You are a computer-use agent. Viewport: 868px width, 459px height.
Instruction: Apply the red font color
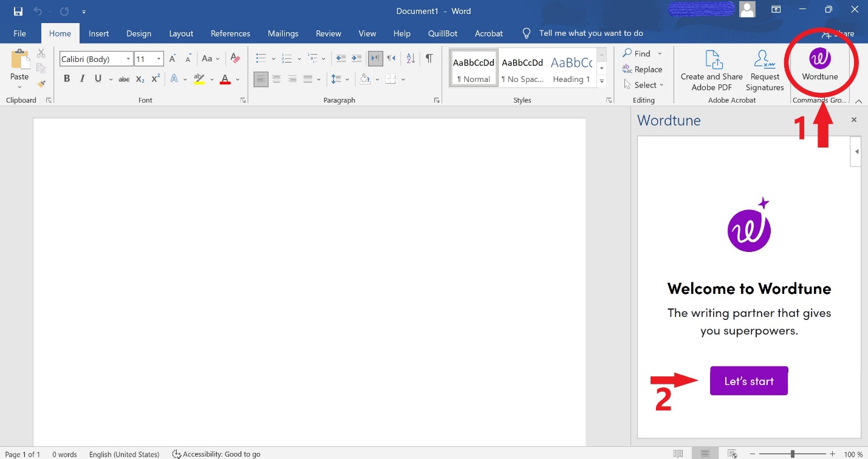pyautogui.click(x=225, y=79)
